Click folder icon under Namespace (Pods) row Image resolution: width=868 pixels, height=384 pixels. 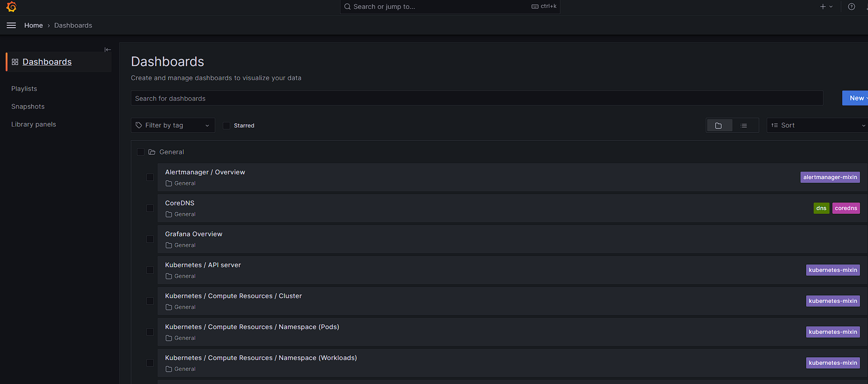coord(169,338)
